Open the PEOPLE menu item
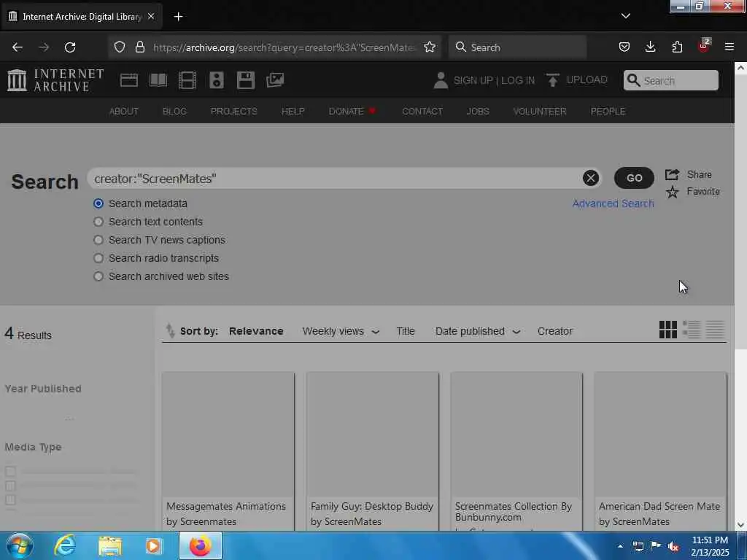The image size is (747, 560). coord(608,112)
